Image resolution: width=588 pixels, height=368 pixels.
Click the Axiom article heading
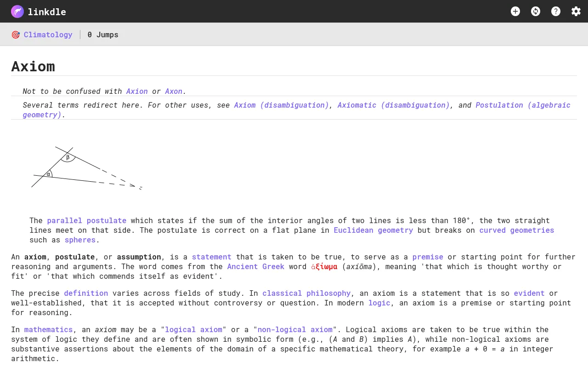[x=33, y=66]
